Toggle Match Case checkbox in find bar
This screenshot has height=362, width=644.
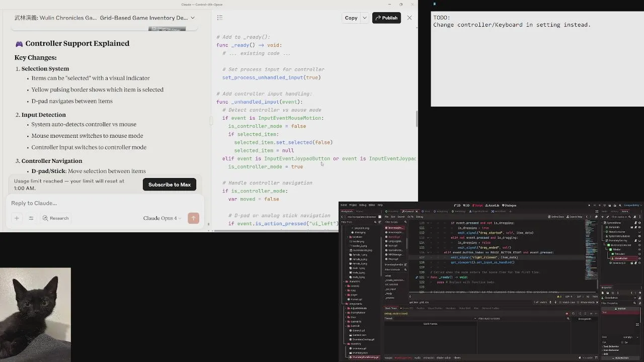[x=568, y=302]
